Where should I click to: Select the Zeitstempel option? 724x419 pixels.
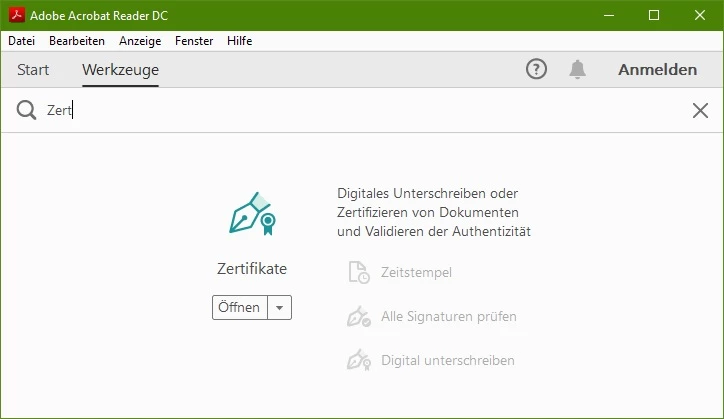(416, 272)
